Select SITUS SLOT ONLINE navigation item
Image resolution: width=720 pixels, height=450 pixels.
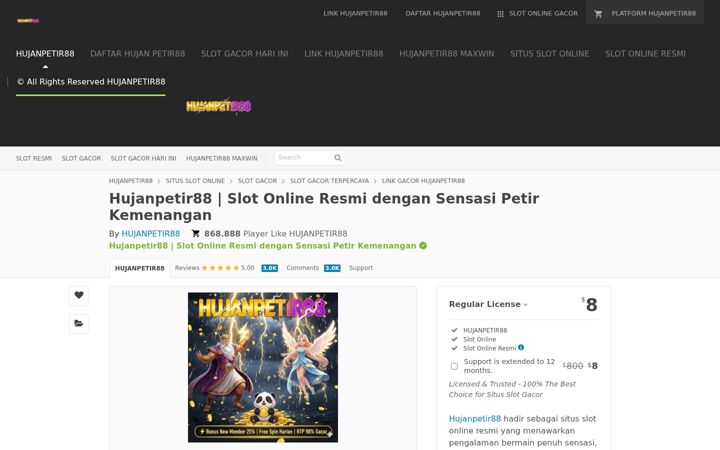click(550, 54)
